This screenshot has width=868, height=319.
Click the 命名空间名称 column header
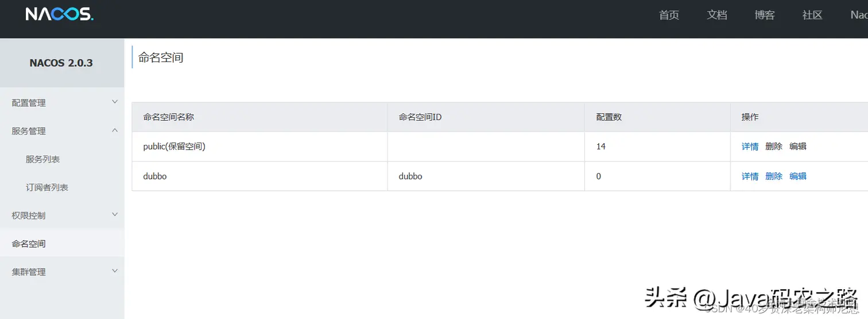(x=260, y=117)
